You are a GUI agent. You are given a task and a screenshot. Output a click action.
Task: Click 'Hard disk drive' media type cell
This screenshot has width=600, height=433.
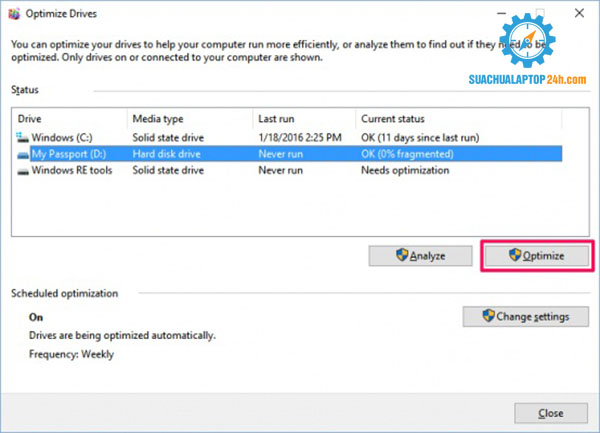(166, 154)
